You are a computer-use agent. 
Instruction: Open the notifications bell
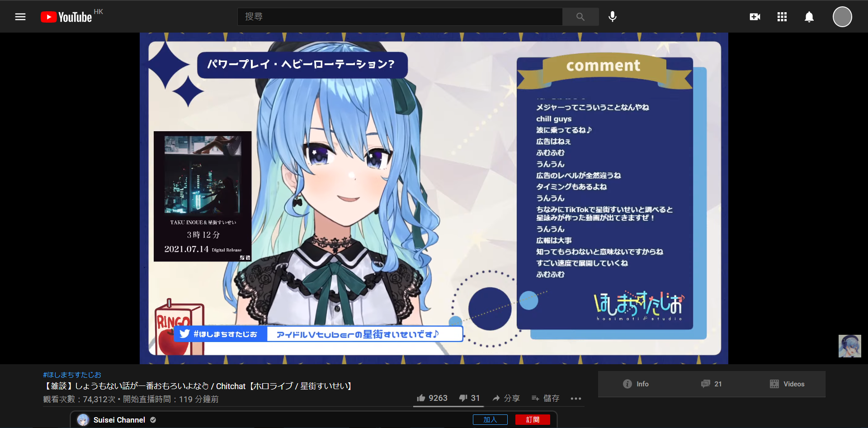pos(809,17)
